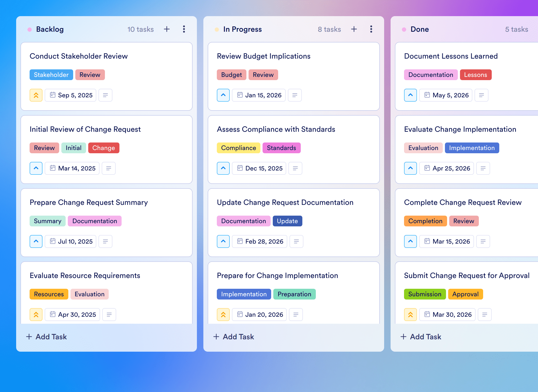Open the Sep 5, 2025 due date picker

click(70, 95)
